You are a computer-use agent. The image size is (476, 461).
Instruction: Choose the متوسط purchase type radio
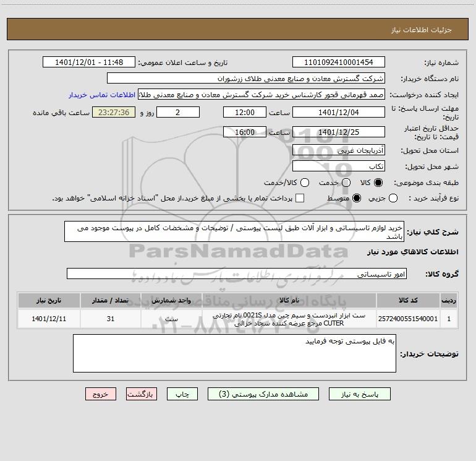coord(357,198)
